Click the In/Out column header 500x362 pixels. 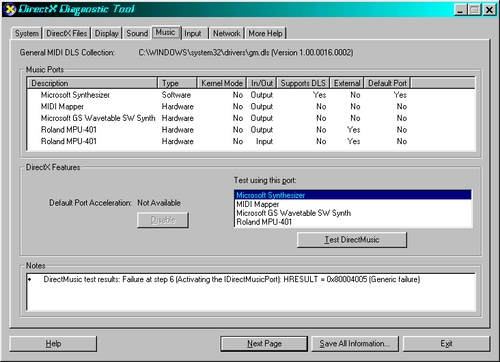pyautogui.click(x=262, y=83)
